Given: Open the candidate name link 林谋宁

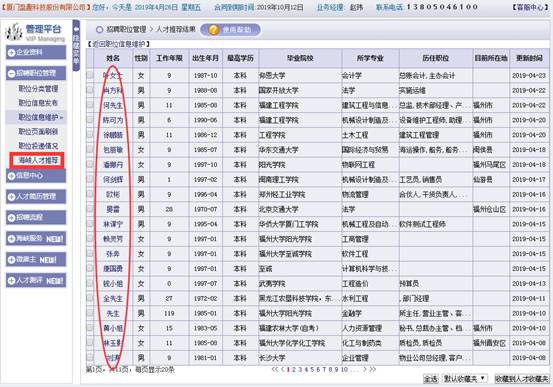Looking at the screenshot, I should [x=113, y=224].
